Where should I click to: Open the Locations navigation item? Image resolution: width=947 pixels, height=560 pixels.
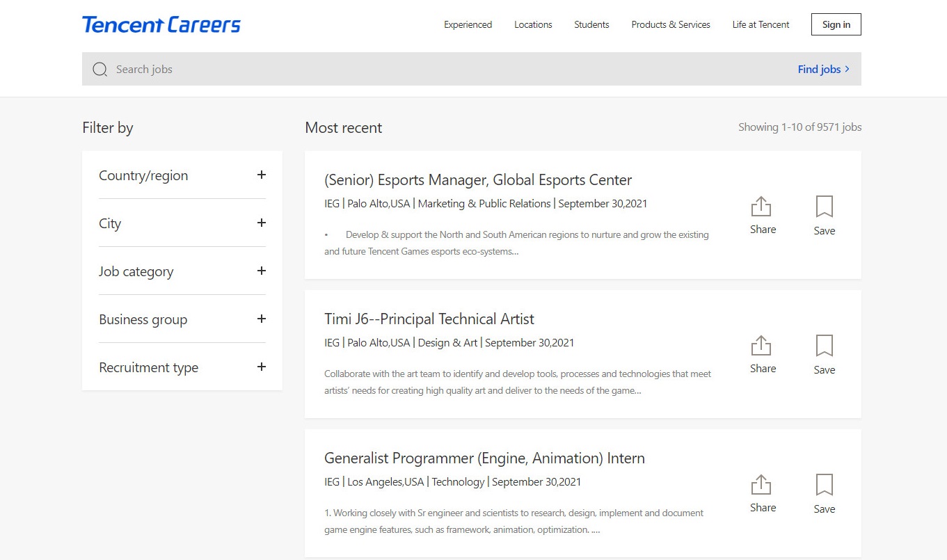(x=533, y=25)
